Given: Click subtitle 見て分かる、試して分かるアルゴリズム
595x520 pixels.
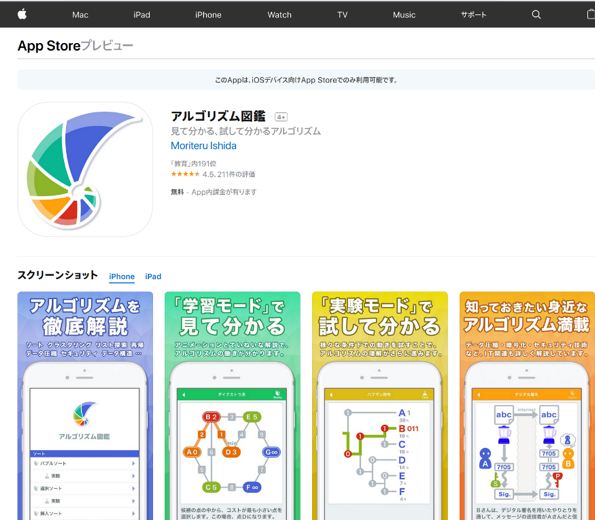Looking at the screenshot, I should click(246, 131).
